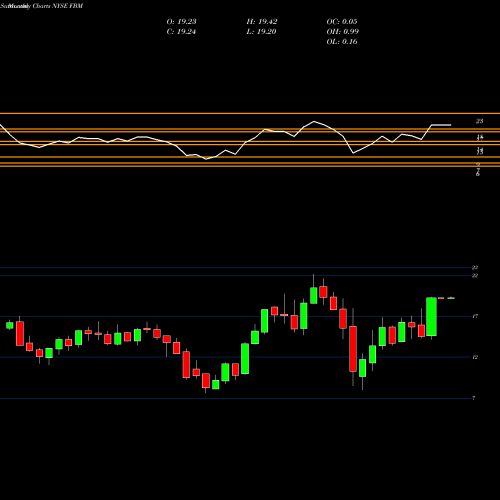The height and width of the screenshot is (500, 500).
Task: Select the low price value L: 19.20
Action: (261, 32)
